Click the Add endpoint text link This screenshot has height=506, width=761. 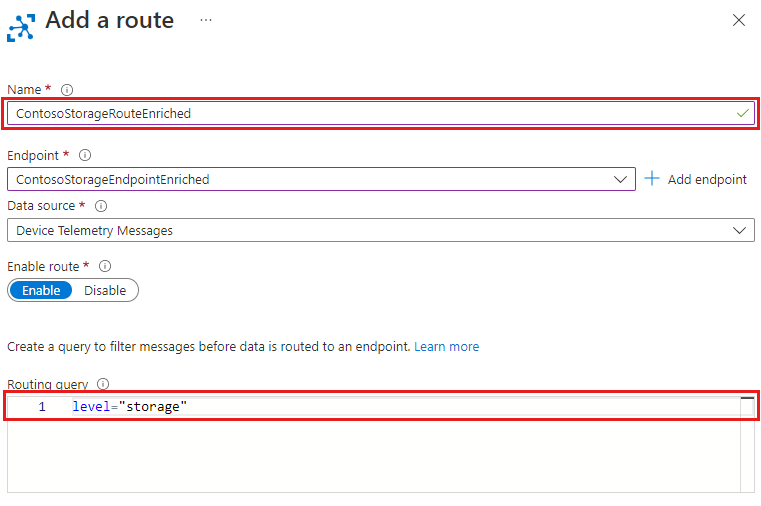point(707,180)
